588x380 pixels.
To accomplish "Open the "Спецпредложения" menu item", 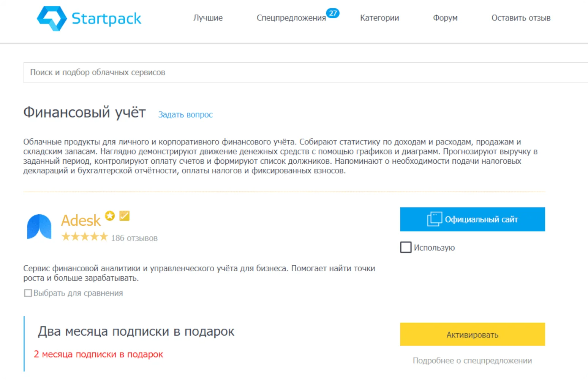I will [x=291, y=18].
